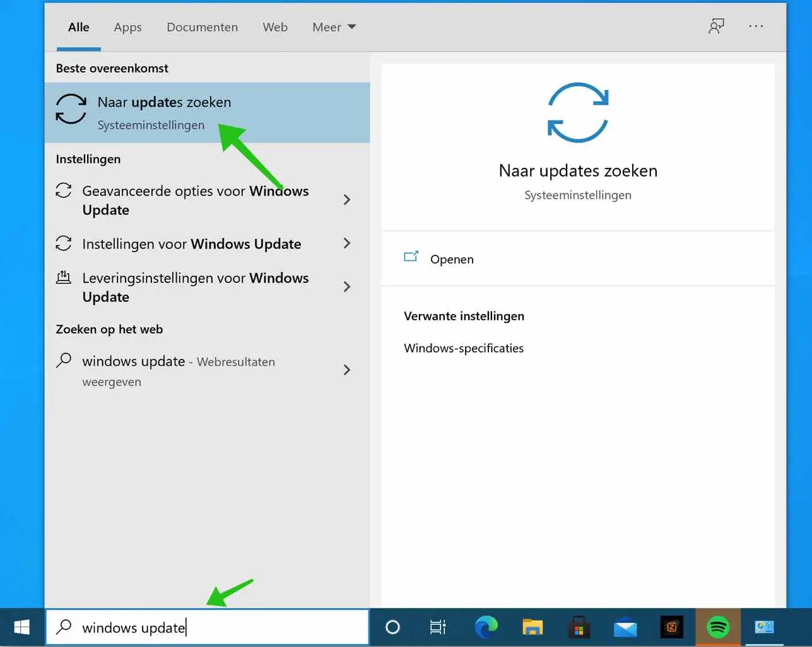Open Task View from the taskbar
812x647 pixels.
(x=438, y=627)
